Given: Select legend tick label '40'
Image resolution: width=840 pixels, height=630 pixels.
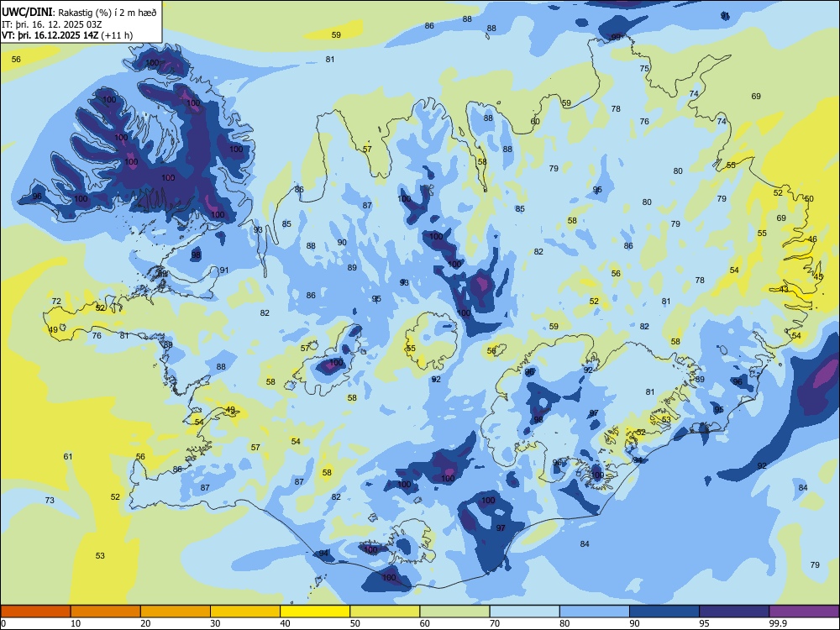Looking at the screenshot, I should pos(286,623).
